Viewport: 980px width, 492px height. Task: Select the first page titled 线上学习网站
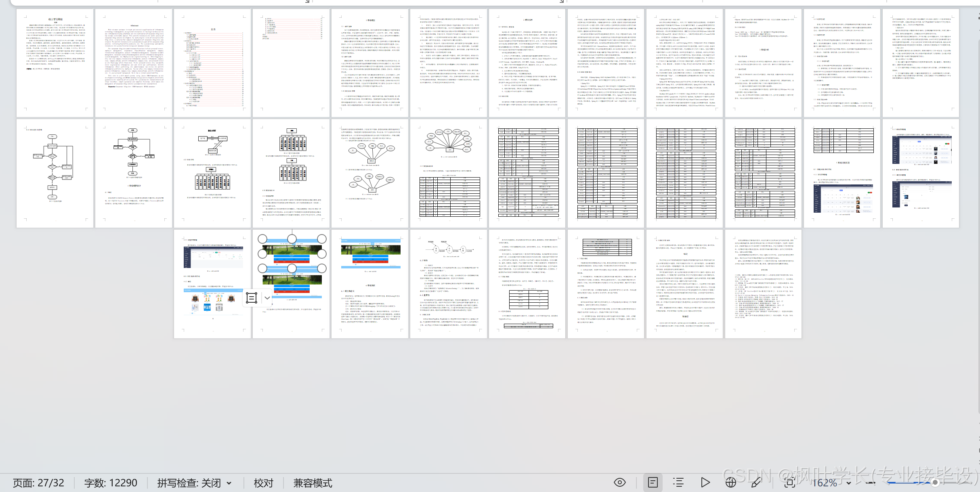(x=55, y=63)
